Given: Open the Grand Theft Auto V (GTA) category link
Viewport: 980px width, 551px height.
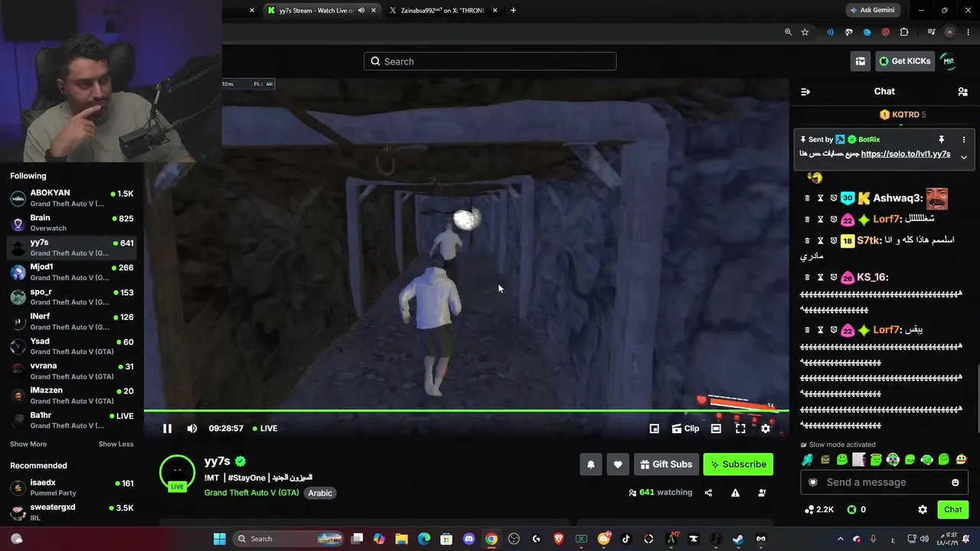Looking at the screenshot, I should (252, 493).
